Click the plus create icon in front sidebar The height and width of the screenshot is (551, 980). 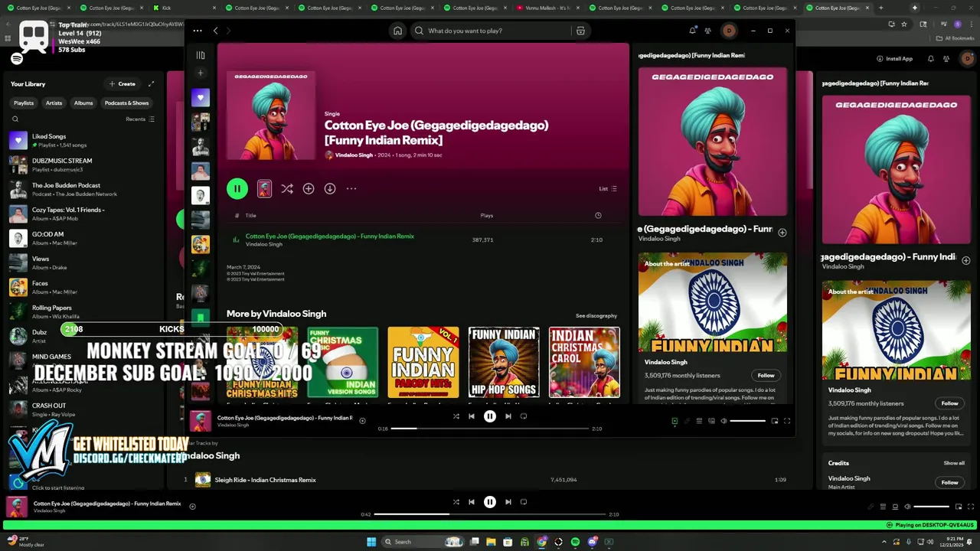coord(201,73)
